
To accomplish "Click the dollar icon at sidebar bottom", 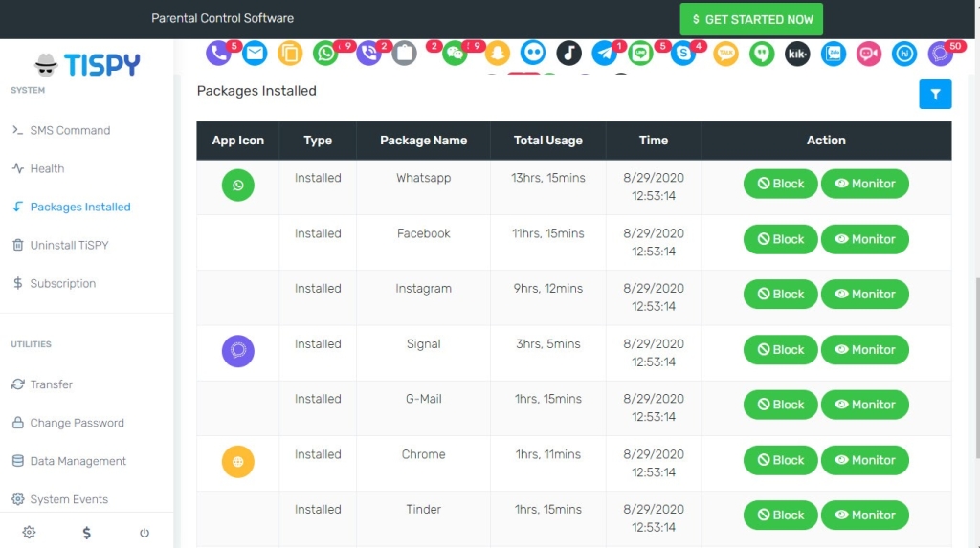I will tap(87, 533).
